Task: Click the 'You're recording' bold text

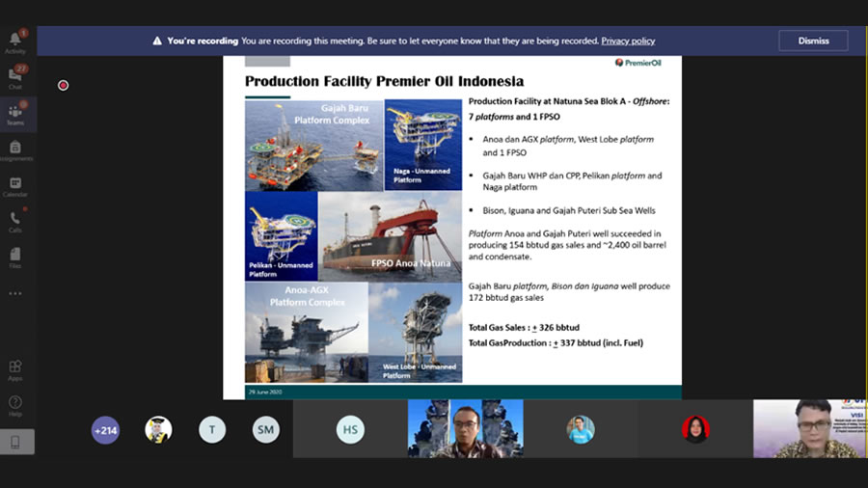Action: tap(203, 41)
